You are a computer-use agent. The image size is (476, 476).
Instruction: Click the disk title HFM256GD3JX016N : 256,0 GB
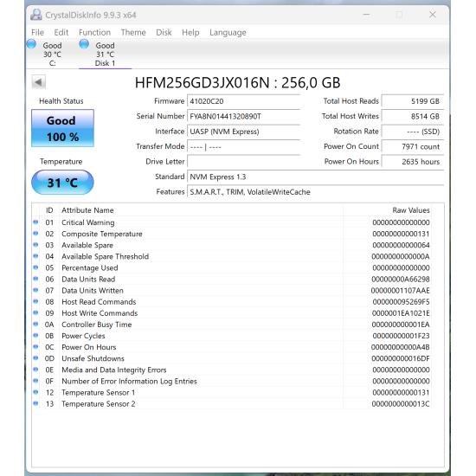(238, 82)
